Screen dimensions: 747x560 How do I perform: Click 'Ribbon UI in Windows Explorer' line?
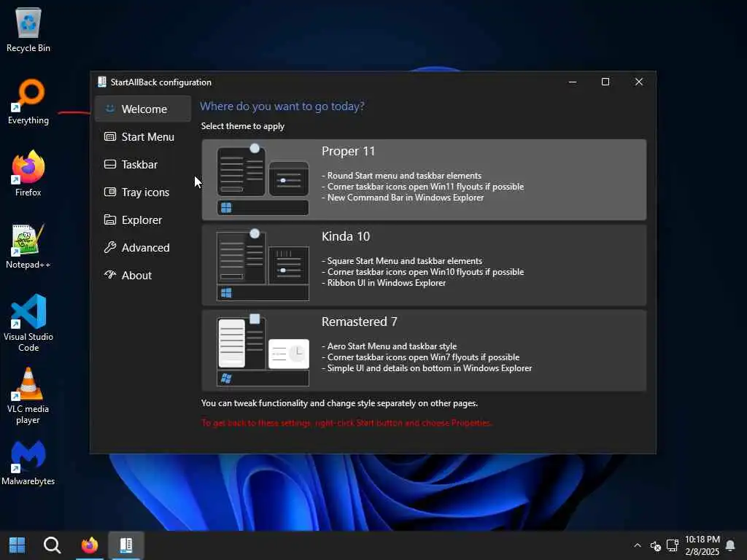[384, 283]
